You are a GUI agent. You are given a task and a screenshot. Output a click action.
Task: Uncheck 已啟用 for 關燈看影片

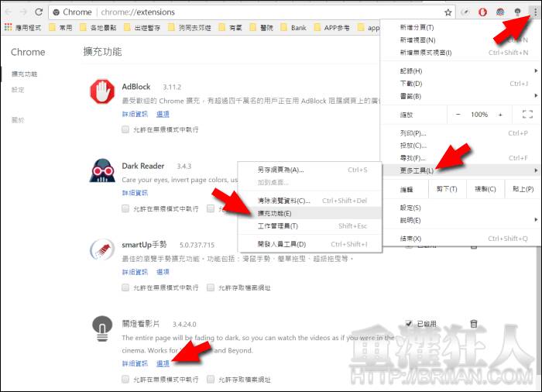(409, 324)
